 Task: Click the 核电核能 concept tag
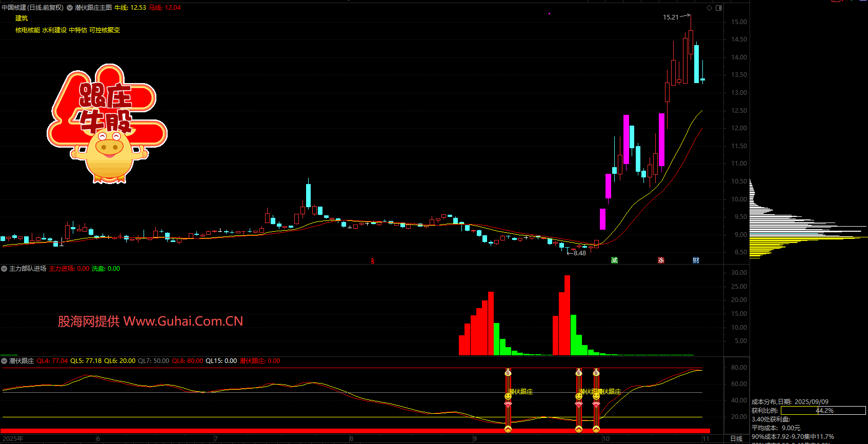[x=28, y=30]
